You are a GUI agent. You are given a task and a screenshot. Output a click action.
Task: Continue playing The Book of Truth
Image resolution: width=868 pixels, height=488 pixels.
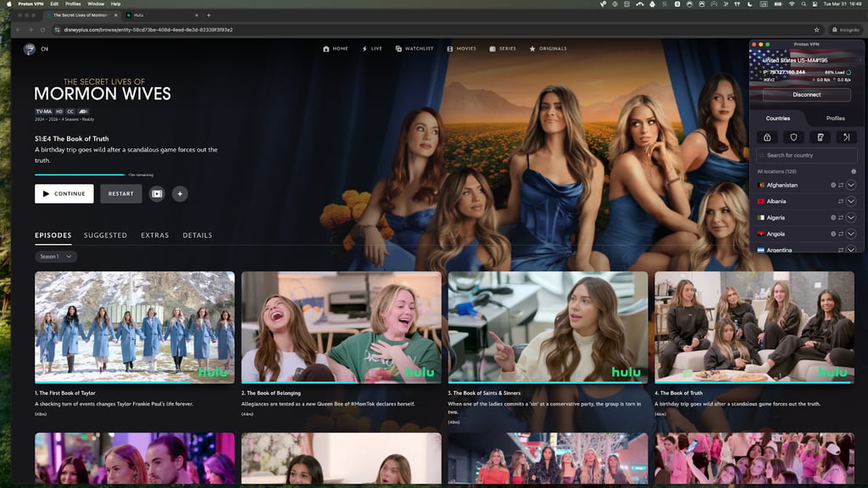pos(64,194)
